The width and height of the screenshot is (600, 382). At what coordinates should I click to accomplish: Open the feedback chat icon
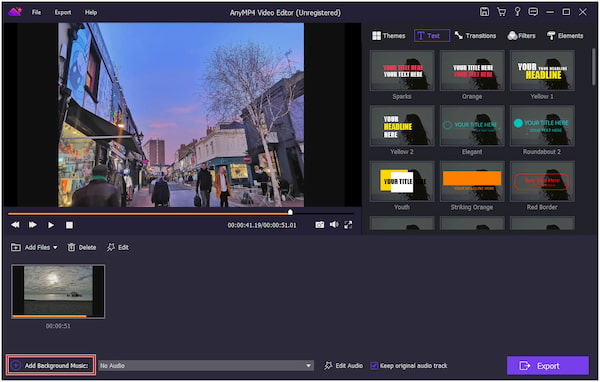(533, 12)
